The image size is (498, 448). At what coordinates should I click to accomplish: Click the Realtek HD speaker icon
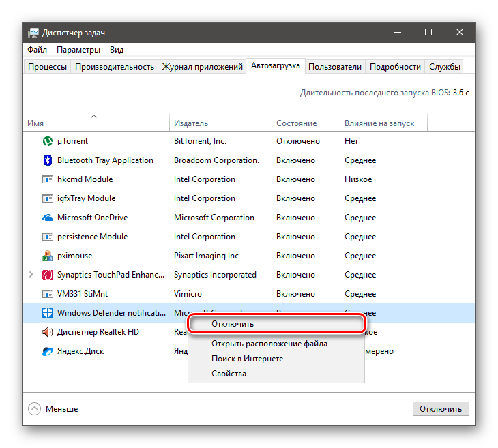48,332
